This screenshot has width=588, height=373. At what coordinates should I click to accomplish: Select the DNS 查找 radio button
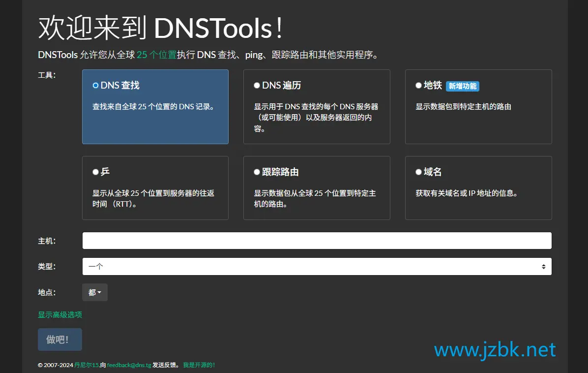pos(96,86)
